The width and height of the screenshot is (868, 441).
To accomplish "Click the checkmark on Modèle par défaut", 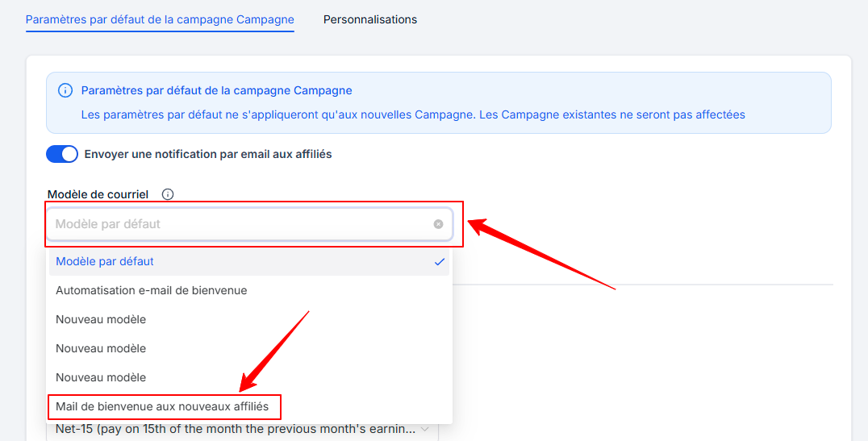I will pyautogui.click(x=440, y=261).
